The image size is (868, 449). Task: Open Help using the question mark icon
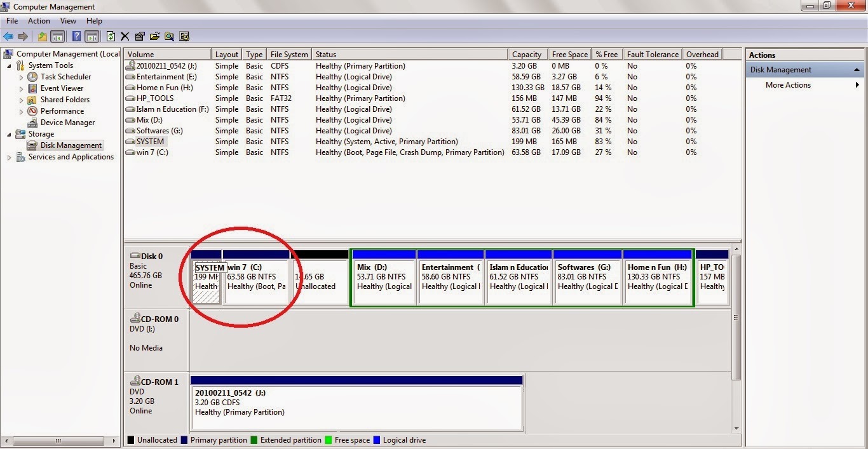point(76,36)
